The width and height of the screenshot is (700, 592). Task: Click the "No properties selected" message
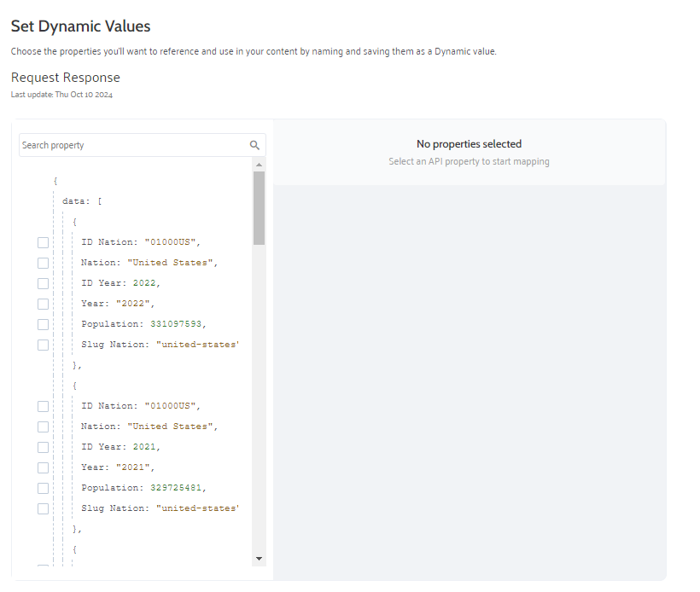click(x=469, y=144)
